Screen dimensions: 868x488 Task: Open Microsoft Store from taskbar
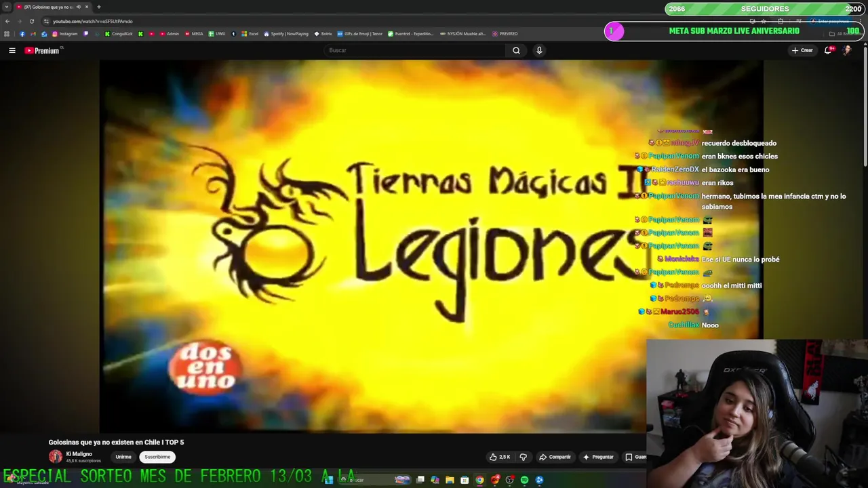coord(465,480)
